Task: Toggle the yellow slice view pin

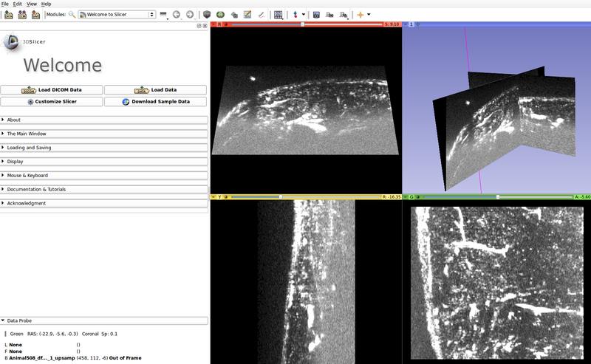Action: (x=214, y=197)
